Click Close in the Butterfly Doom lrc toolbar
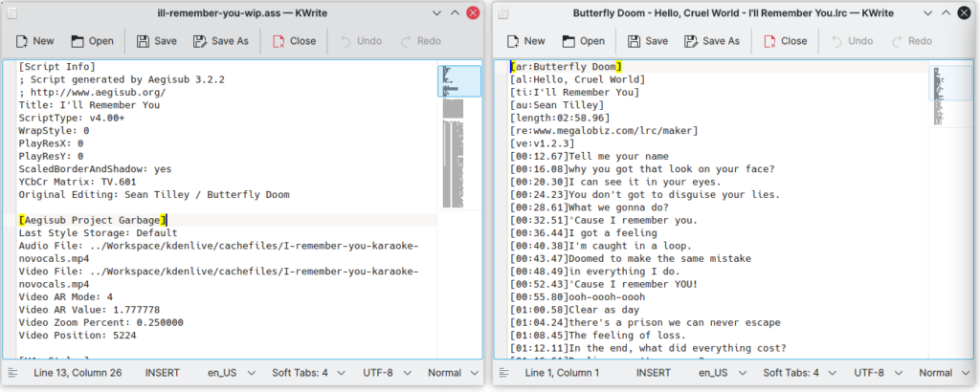Screen dimensions: 980x392 (786, 41)
